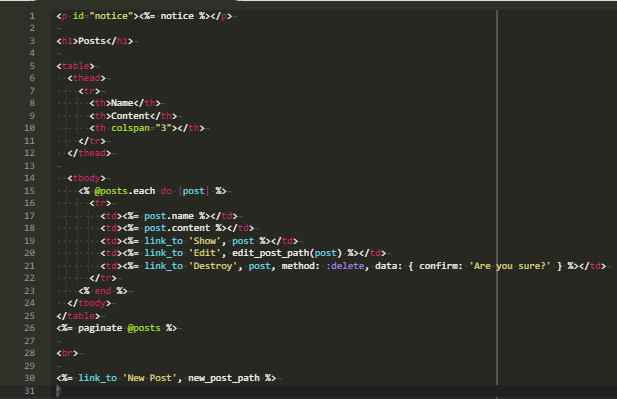Click line number 26 in the gutter

[30, 328]
